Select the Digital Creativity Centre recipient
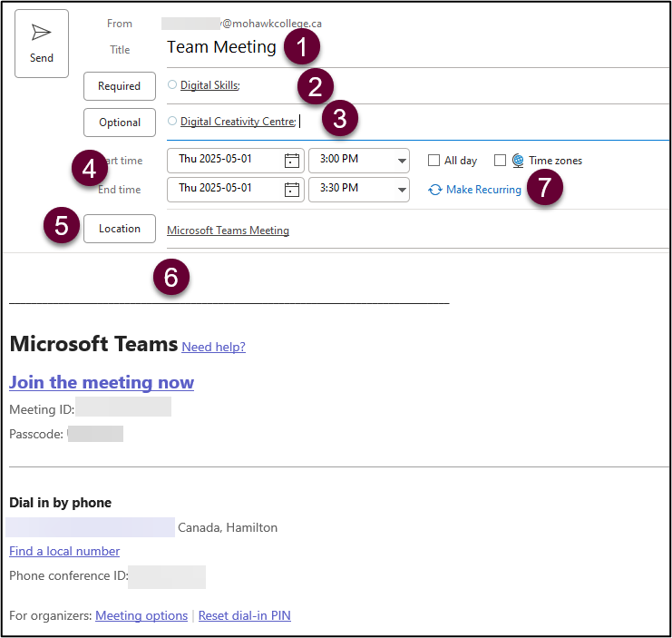Image resolution: width=672 pixels, height=638 pixels. click(x=239, y=122)
